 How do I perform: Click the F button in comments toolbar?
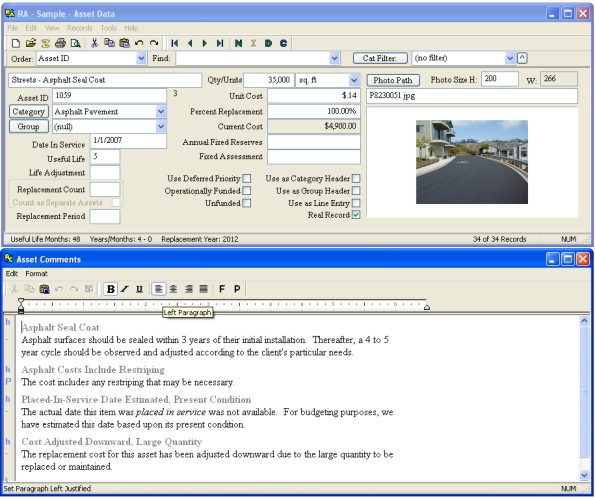point(222,289)
